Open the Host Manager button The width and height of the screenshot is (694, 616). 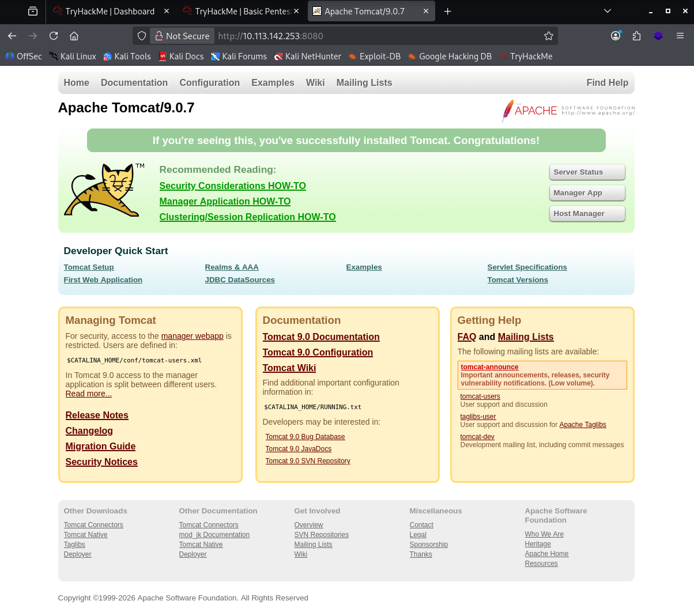(x=586, y=214)
